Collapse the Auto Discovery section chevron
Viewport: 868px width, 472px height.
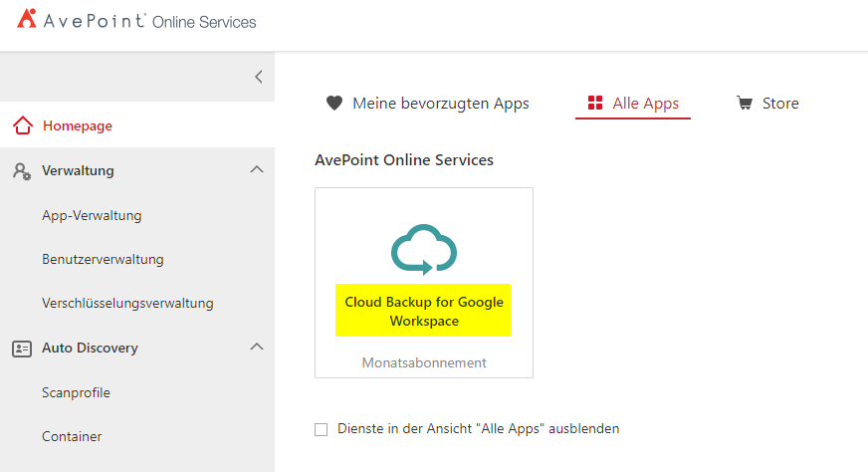tap(256, 348)
